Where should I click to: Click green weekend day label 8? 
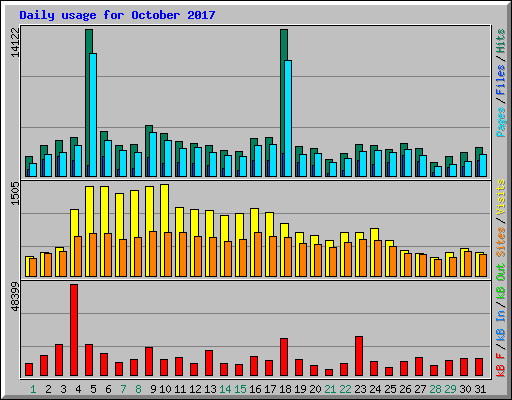pyautogui.click(x=138, y=389)
